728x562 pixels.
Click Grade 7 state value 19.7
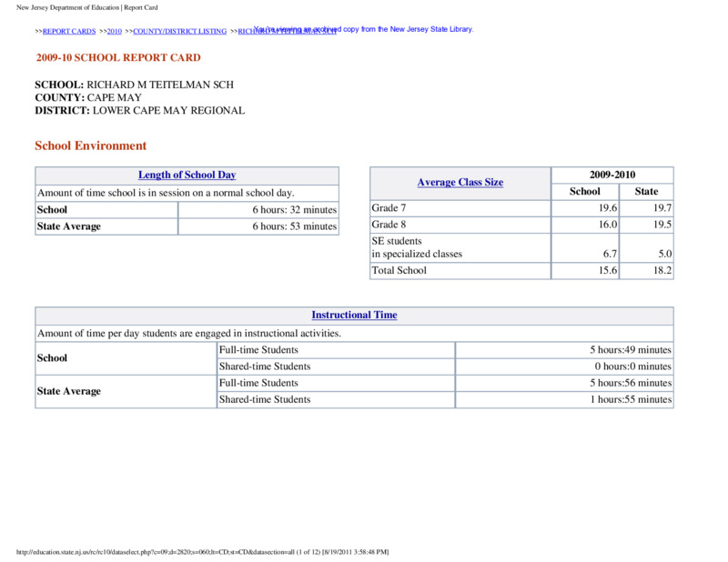click(662, 208)
